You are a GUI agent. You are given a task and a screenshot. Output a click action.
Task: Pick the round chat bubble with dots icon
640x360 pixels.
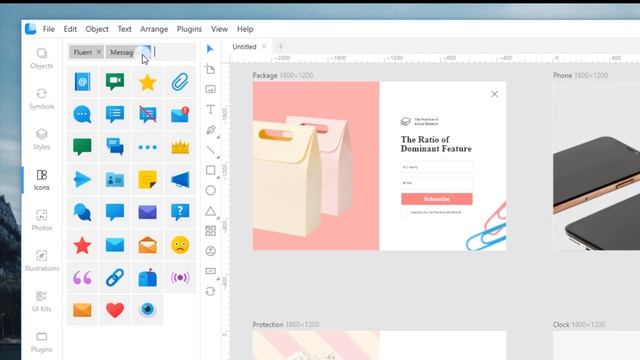(x=82, y=115)
